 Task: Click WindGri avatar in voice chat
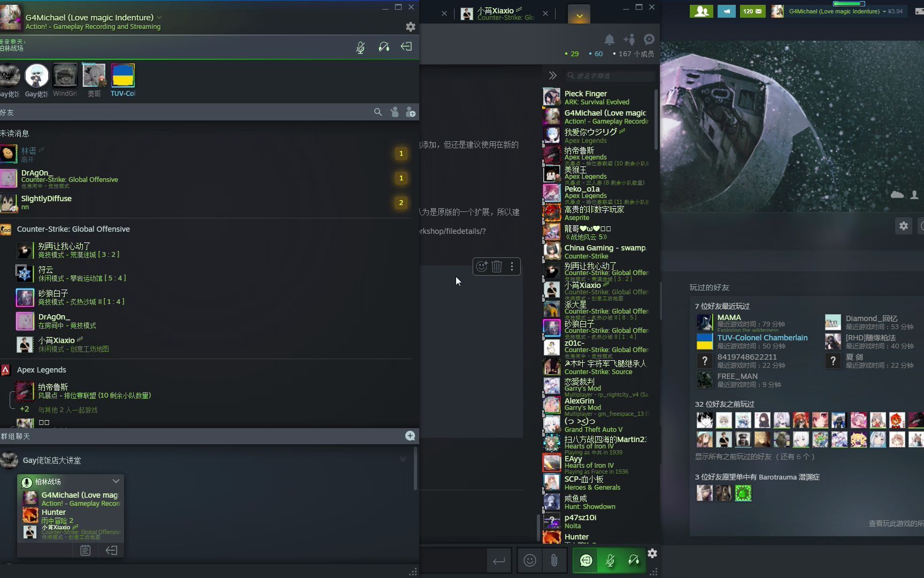pyautogui.click(x=65, y=75)
